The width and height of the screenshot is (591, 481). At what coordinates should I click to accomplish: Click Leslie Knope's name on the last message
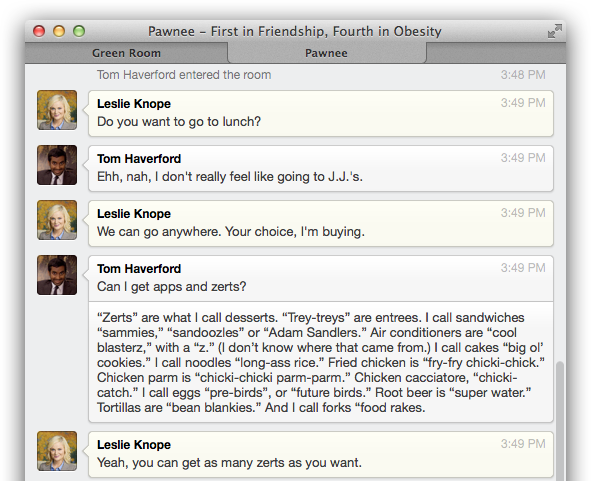coord(134,444)
